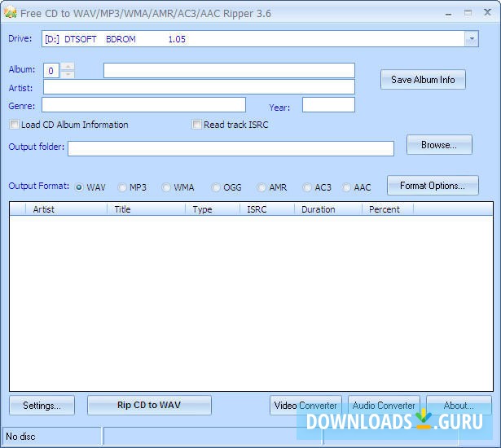Viewport: 501px width, 448px height.
Task: Select AC3 output format
Action: 307,187
